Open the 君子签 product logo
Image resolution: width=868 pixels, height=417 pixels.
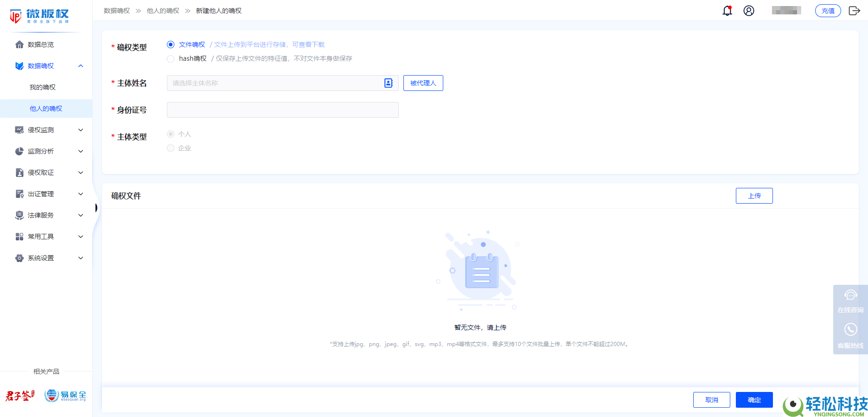pyautogui.click(x=20, y=396)
